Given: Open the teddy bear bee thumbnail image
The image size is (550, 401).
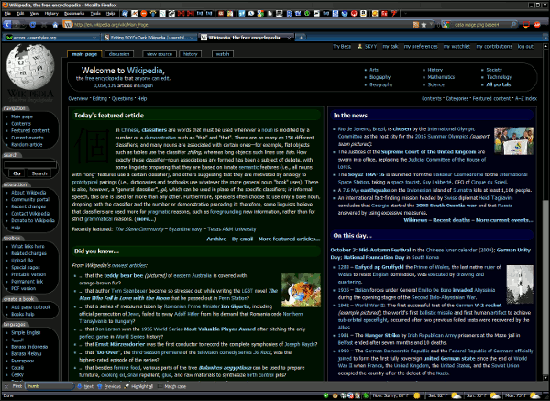Looking at the screenshot, I should (x=301, y=290).
